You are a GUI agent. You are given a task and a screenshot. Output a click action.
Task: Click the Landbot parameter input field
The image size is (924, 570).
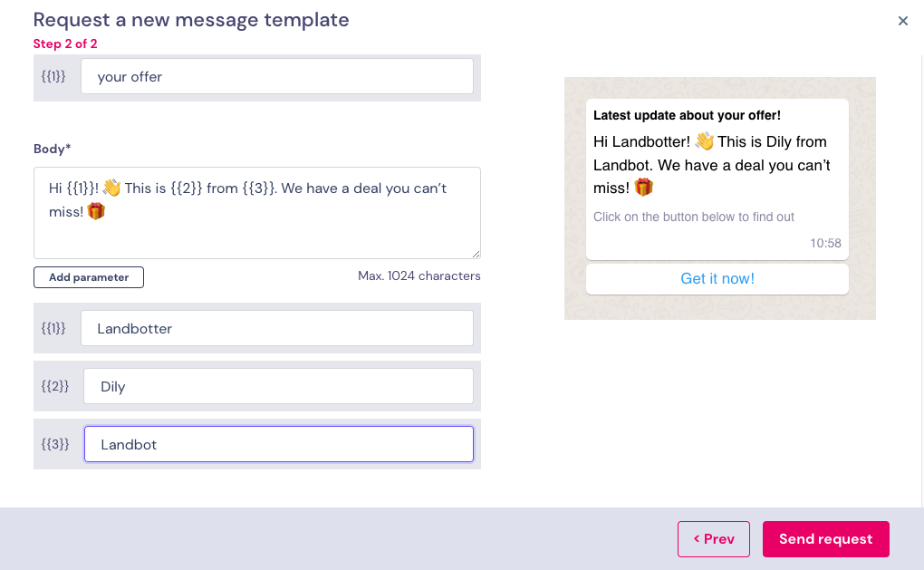279,444
